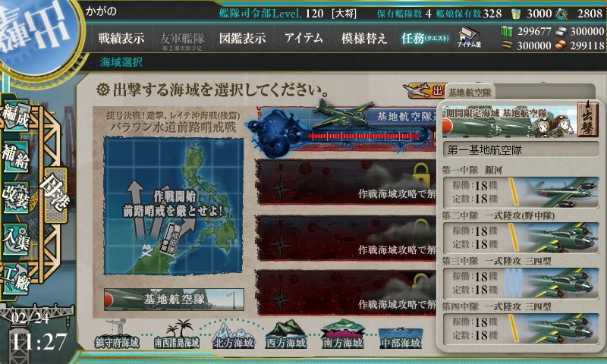Select the 西方海域 world icon
Viewport: 607px width, 364px height.
pos(286,334)
